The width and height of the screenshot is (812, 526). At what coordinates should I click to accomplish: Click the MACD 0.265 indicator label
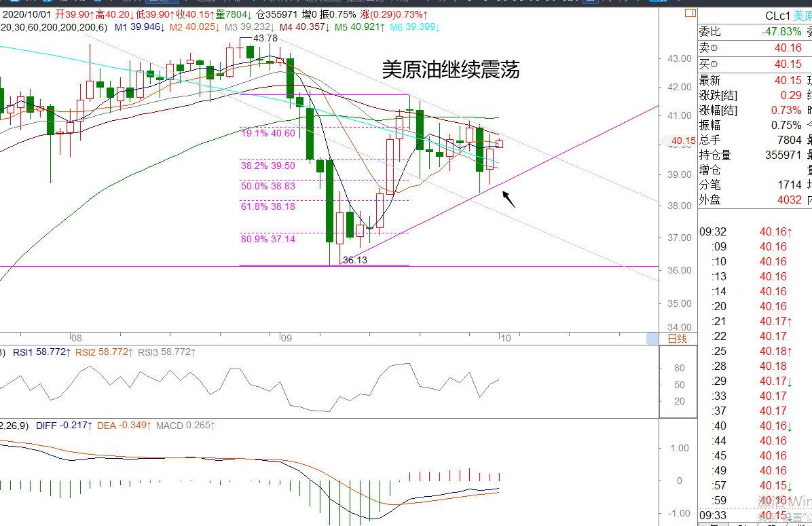(x=185, y=426)
